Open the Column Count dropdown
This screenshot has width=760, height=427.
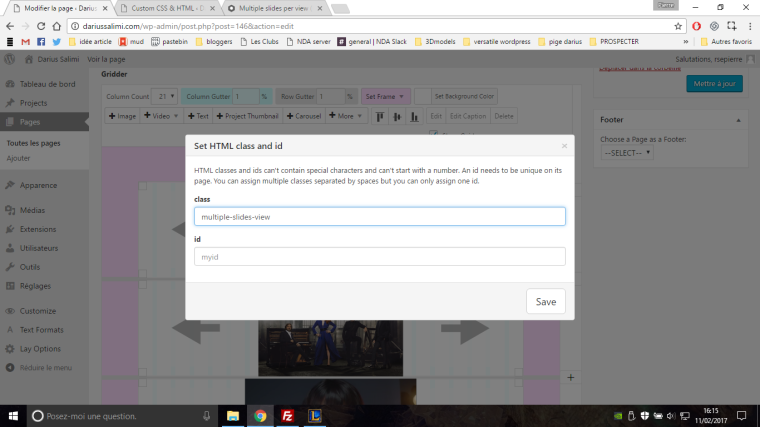coord(166,96)
